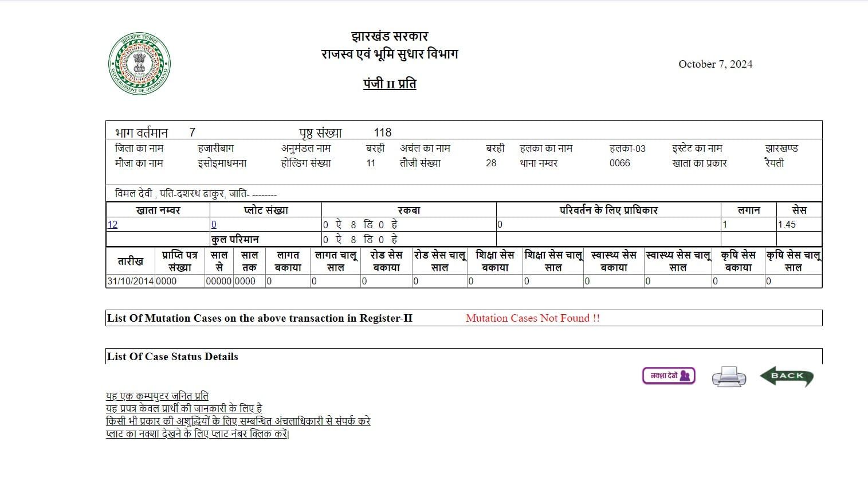Click the printer icon to print

pyautogui.click(x=729, y=377)
